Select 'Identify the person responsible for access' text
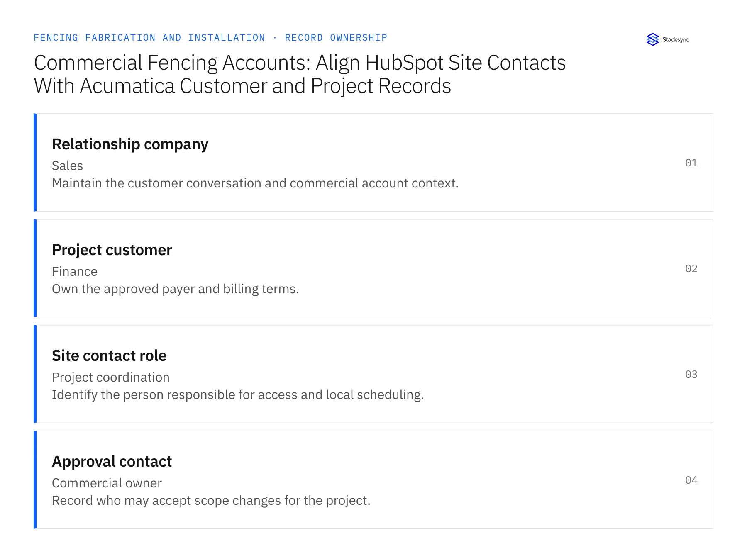The height and width of the screenshot is (560, 747). (x=175, y=395)
